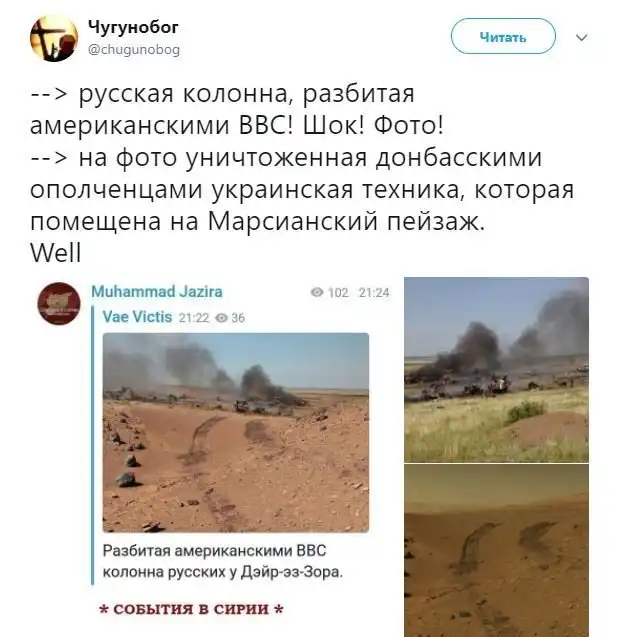Screen dimensions: 623x637
Task: Click the СОБЫТИЯ В СИРИИ footer label
Action: [x=191, y=609]
